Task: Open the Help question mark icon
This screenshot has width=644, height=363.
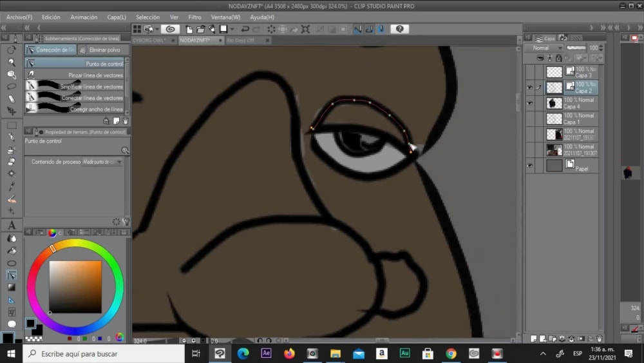Action: pos(400,29)
